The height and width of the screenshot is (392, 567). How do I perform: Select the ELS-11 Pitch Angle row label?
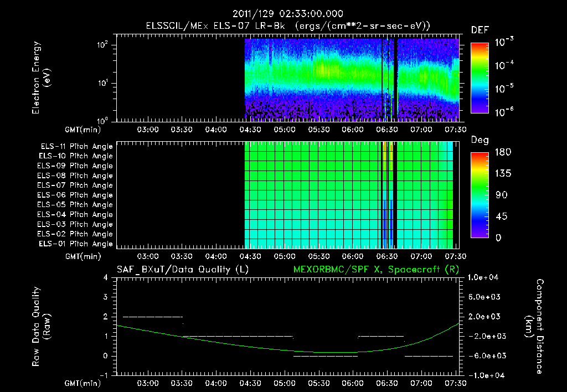(76, 147)
